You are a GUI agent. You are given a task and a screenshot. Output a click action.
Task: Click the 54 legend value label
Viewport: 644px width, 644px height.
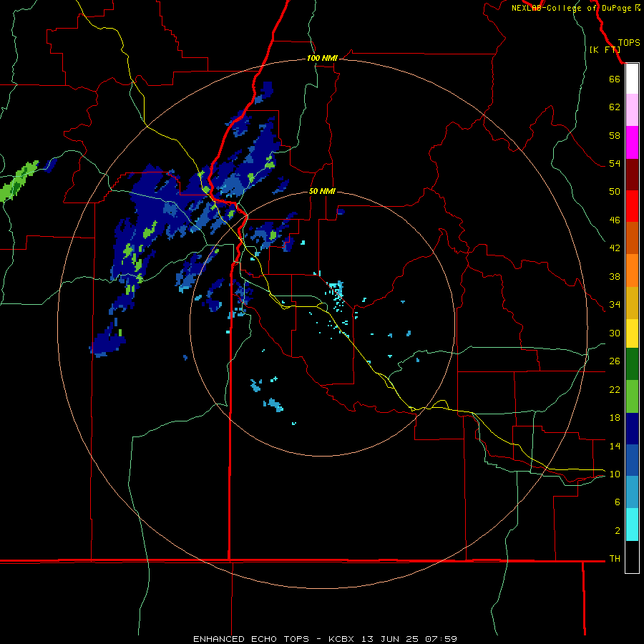pos(615,163)
